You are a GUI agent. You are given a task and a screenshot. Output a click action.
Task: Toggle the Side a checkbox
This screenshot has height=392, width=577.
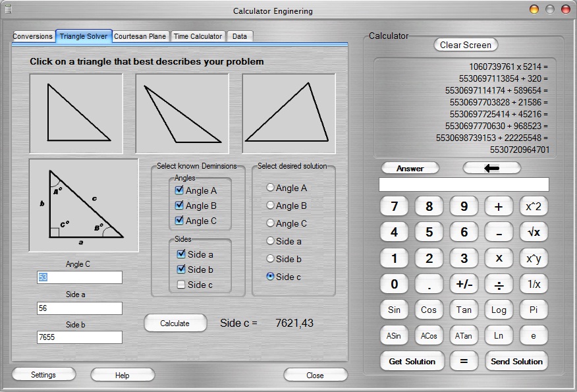(x=181, y=254)
